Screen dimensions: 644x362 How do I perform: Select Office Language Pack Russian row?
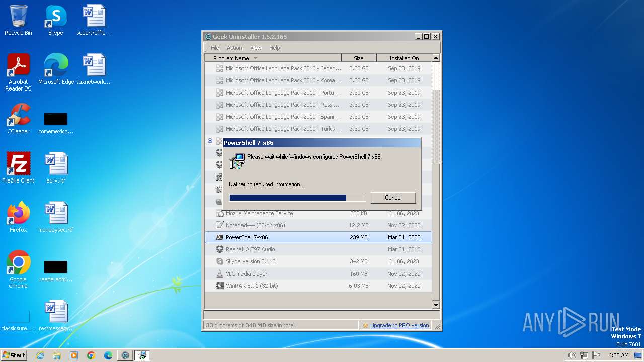(318, 105)
